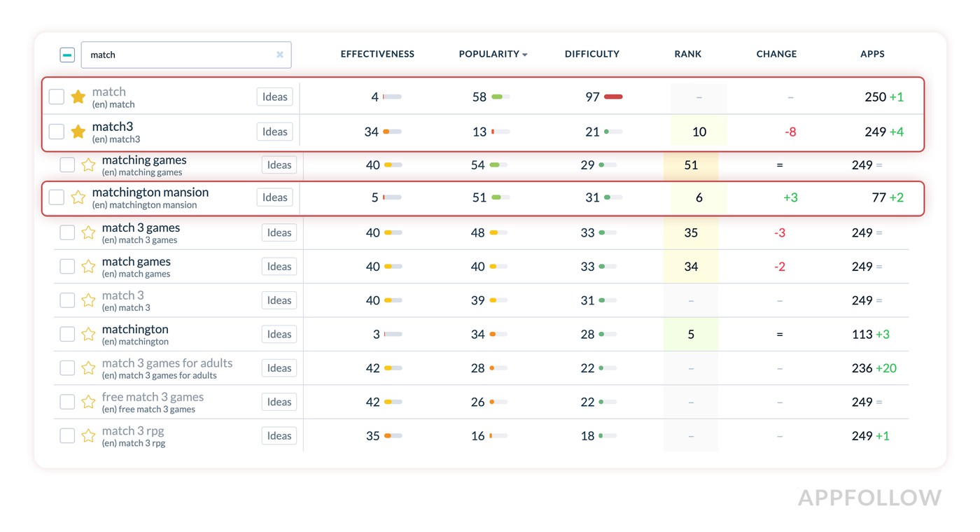Sort by Popularity column dropdown arrow
980x532 pixels.
(x=525, y=55)
